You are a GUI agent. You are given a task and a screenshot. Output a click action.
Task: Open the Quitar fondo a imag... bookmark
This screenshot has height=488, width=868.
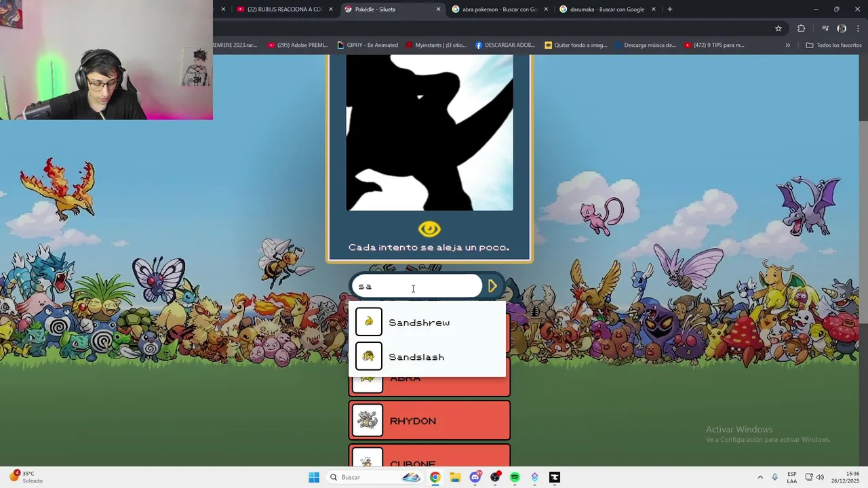point(576,45)
